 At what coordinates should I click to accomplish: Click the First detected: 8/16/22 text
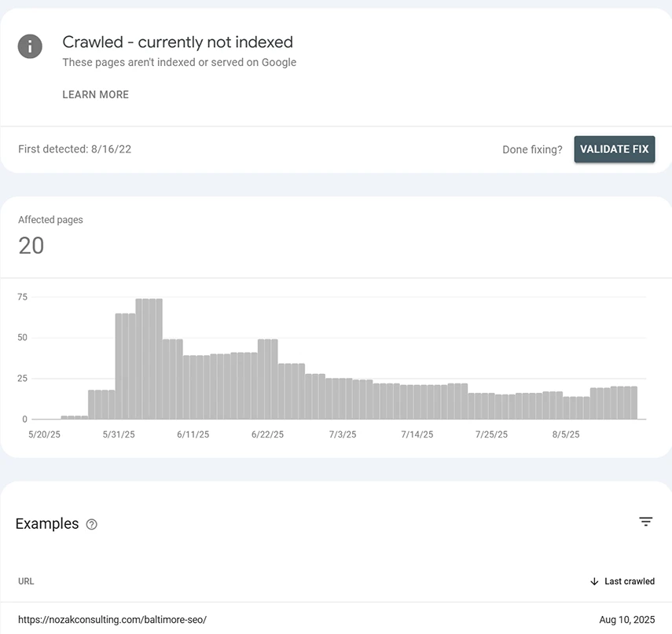point(75,149)
